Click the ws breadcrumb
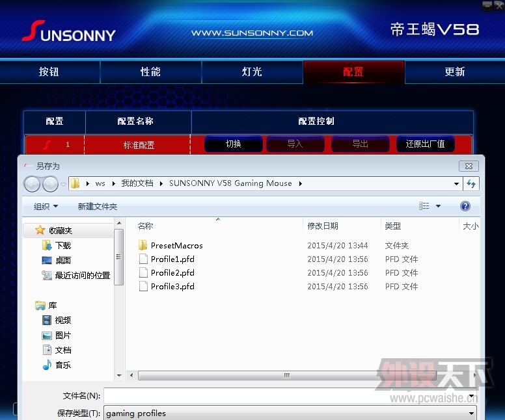This screenshot has width=505, height=420. point(100,183)
